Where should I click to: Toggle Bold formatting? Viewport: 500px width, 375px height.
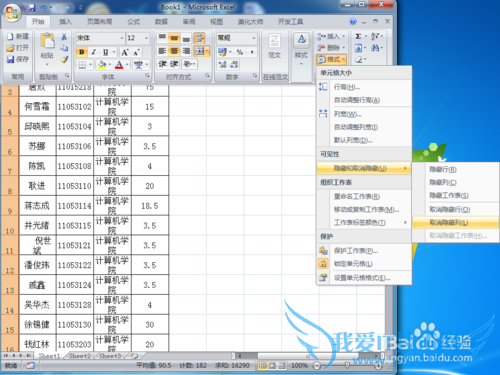82,52
